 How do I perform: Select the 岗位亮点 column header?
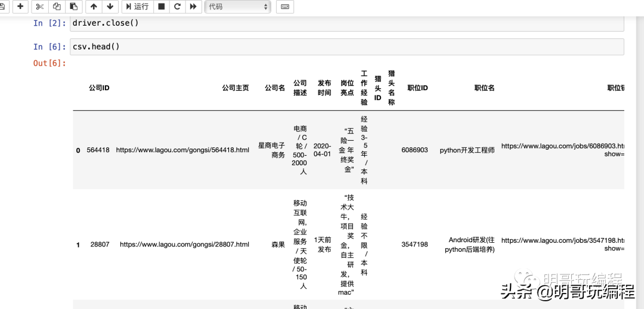click(x=347, y=88)
